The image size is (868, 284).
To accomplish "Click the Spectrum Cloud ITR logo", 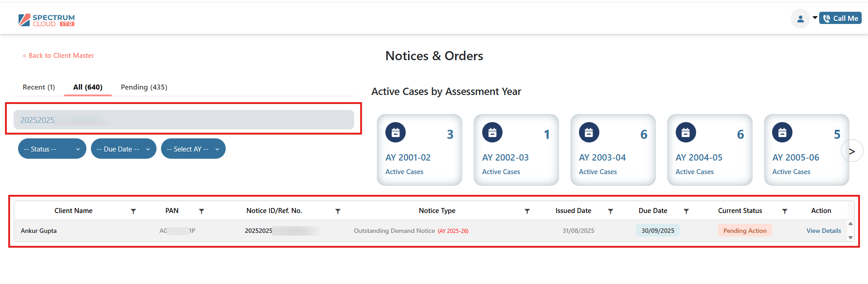I will [x=47, y=20].
